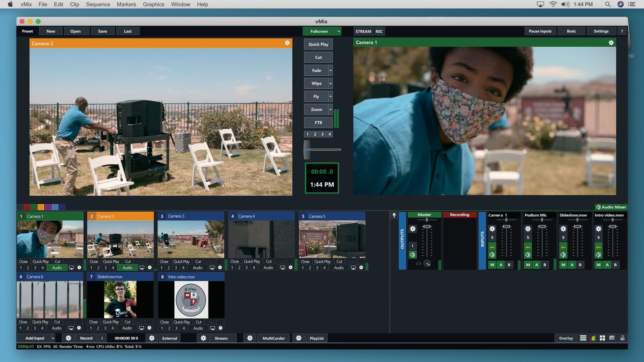Expand the Fullscreen dropdown arrow
This screenshot has height=362, width=644.
point(339,31)
